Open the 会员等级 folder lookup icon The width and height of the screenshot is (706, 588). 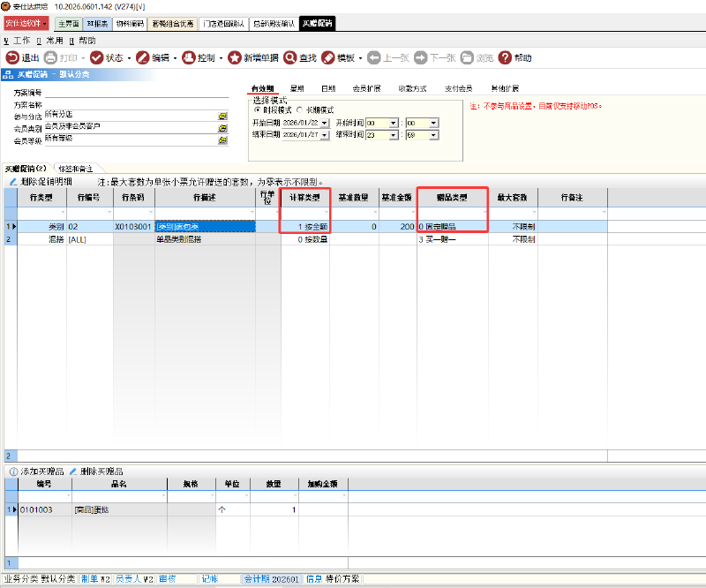pyautogui.click(x=222, y=140)
